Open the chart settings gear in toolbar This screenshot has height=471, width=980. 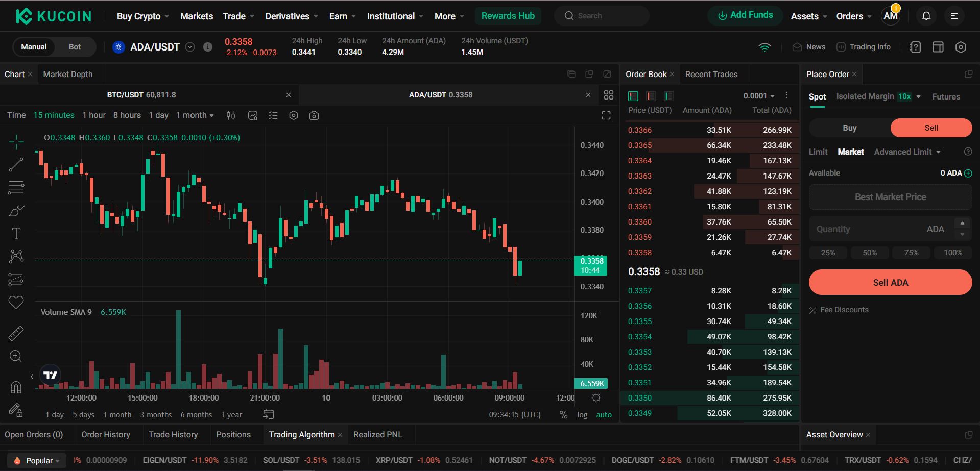pos(294,115)
